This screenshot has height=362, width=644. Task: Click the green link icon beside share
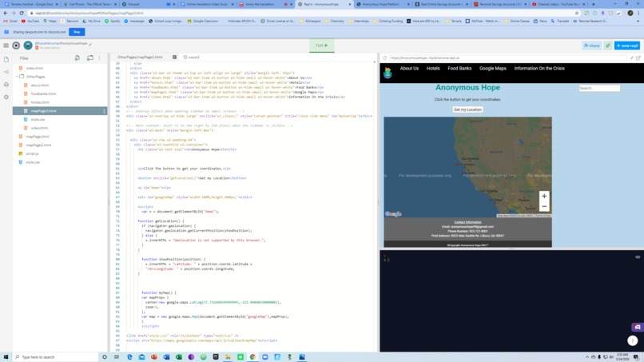[x=608, y=46]
